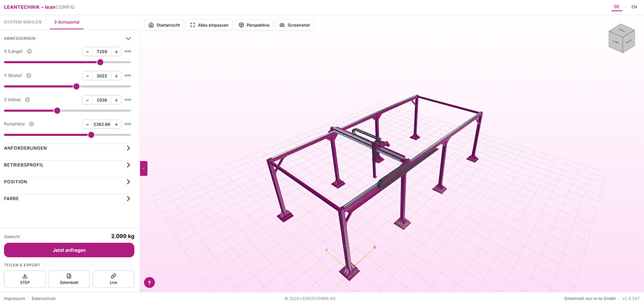Click the info icon next to Z (Höhe)

coord(27,100)
